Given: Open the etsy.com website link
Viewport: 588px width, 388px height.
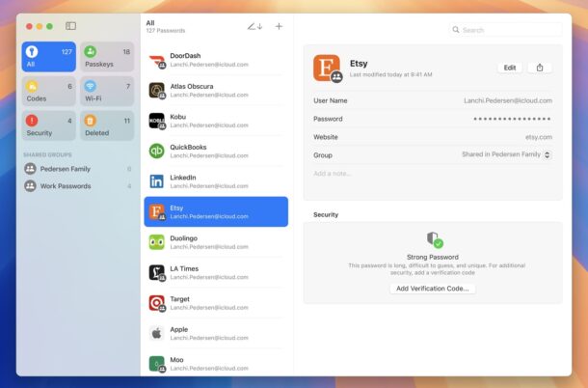Looking at the screenshot, I should tap(538, 137).
